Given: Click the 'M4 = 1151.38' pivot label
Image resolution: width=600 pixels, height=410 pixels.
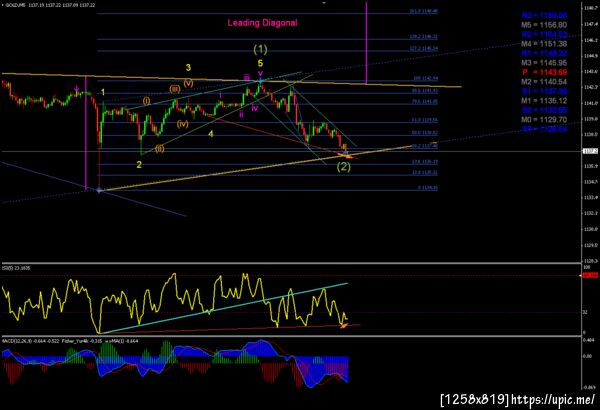Looking at the screenshot, I should click(544, 44).
